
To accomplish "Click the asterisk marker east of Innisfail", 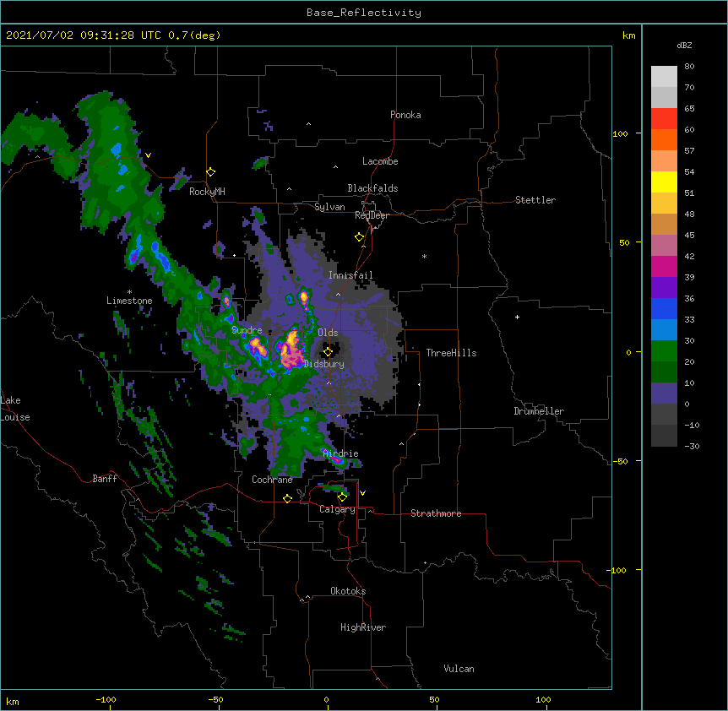I will point(424,256).
